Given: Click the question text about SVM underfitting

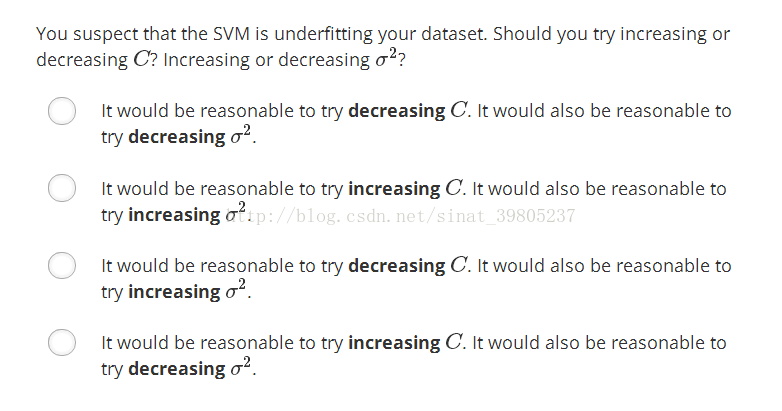Looking at the screenshot, I should (x=383, y=47).
